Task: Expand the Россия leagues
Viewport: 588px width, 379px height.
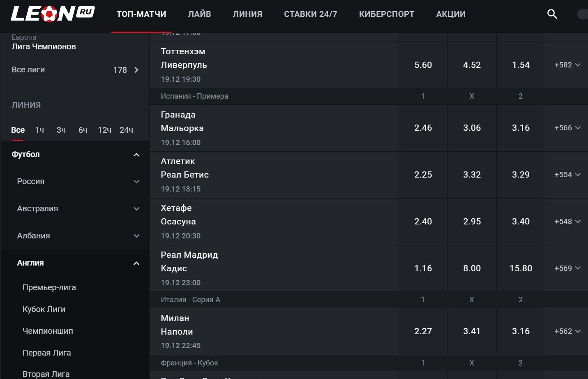Action: 75,181
